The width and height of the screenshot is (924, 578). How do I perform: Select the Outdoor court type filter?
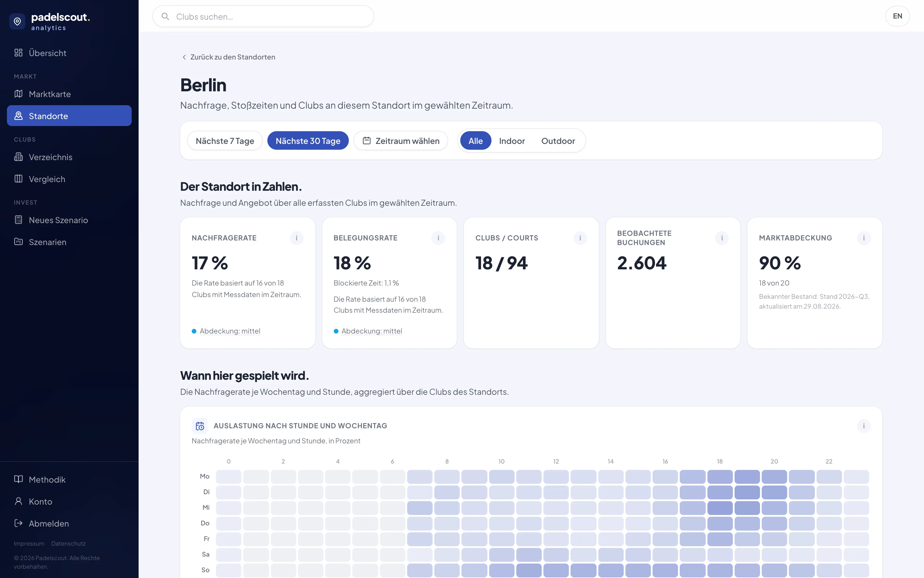pos(558,141)
